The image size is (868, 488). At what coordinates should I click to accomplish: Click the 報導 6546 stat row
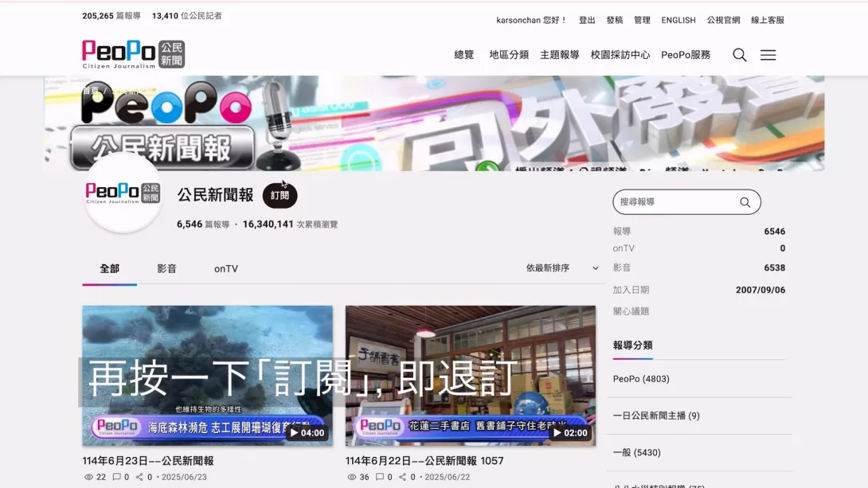(x=698, y=232)
